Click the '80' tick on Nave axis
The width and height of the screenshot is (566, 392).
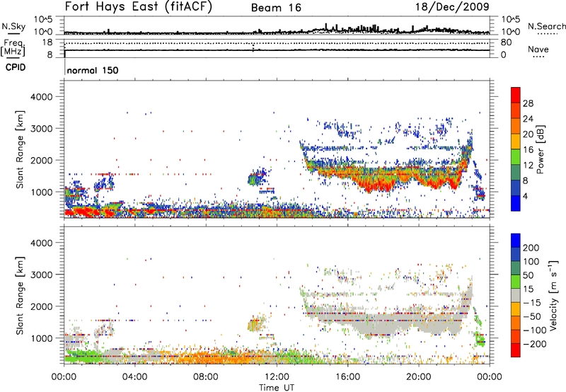tap(506, 42)
